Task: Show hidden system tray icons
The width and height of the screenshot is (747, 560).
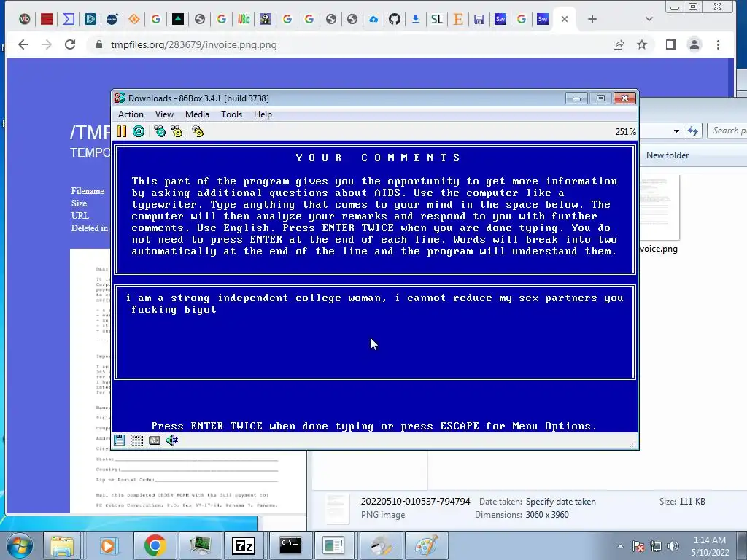Action: coord(620,546)
